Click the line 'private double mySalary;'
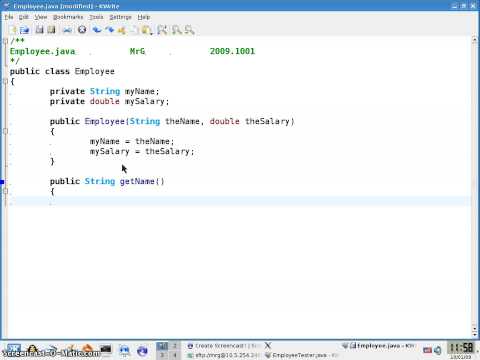This screenshot has height=360, width=480. [x=109, y=101]
